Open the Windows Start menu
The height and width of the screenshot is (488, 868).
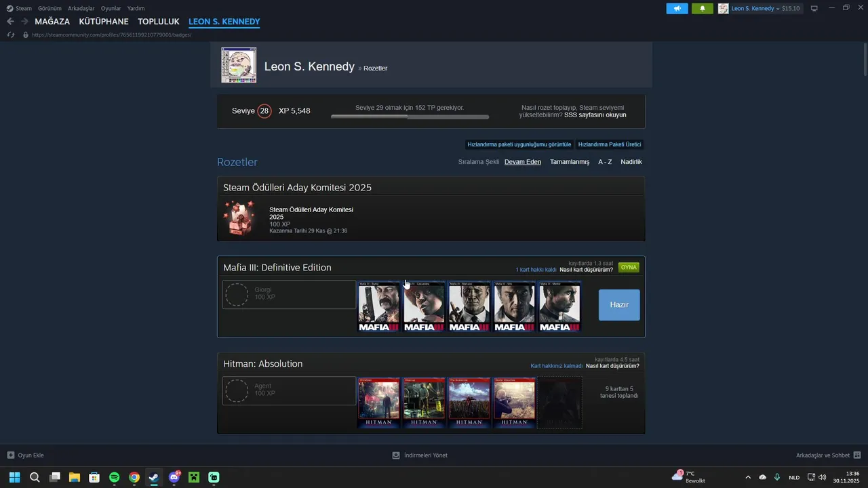tap(15, 477)
